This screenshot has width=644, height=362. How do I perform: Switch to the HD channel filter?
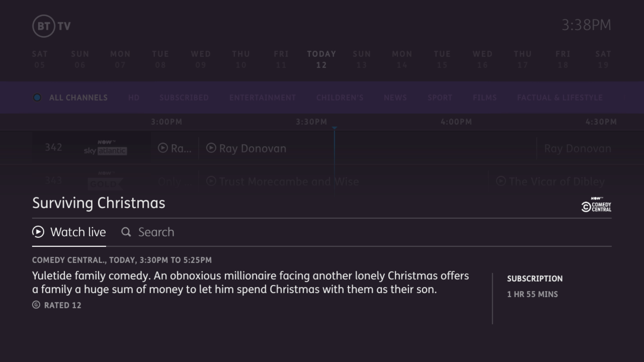pos(133,98)
